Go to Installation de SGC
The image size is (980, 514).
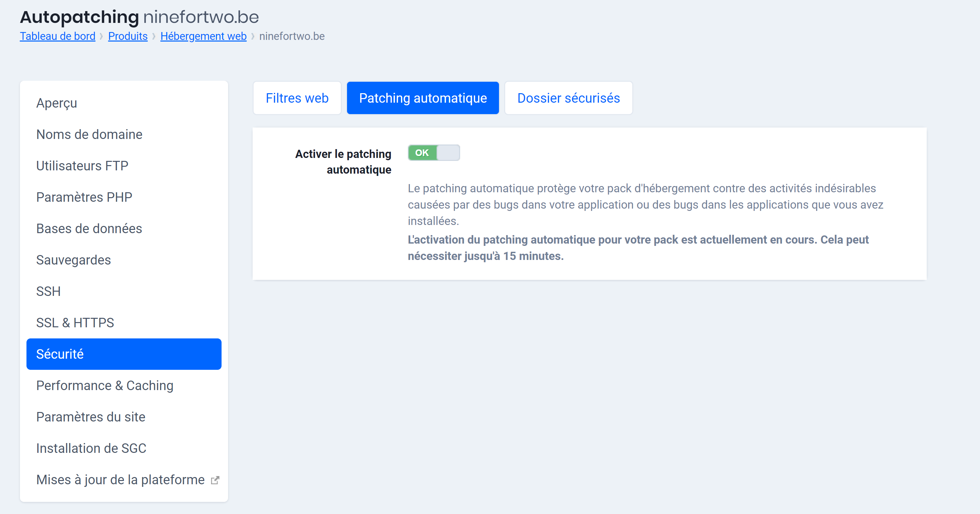(x=91, y=448)
